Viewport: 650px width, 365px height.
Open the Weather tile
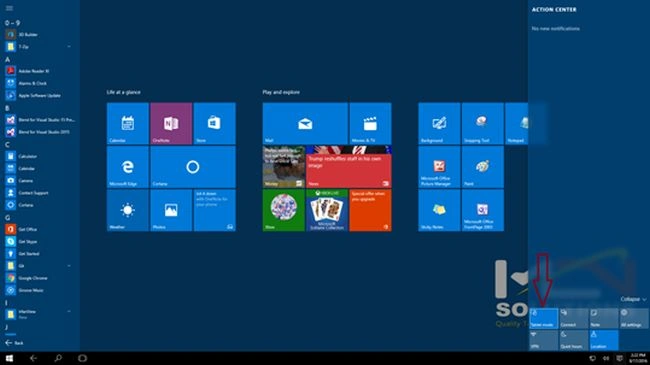pos(128,210)
